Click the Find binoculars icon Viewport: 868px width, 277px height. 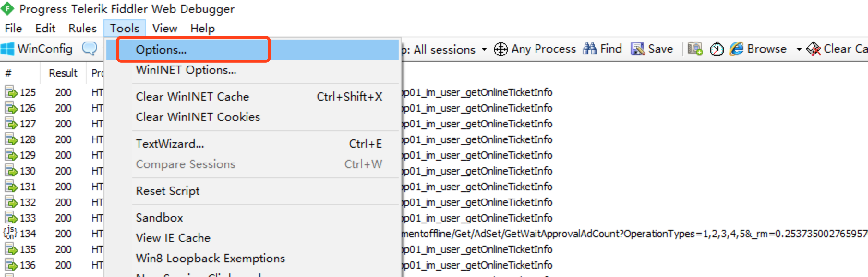(589, 48)
